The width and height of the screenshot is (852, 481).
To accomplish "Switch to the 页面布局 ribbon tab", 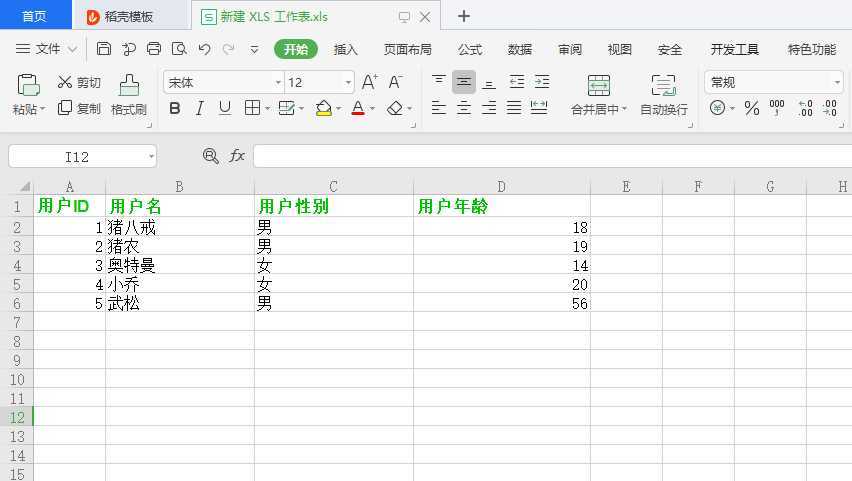I will [408, 49].
